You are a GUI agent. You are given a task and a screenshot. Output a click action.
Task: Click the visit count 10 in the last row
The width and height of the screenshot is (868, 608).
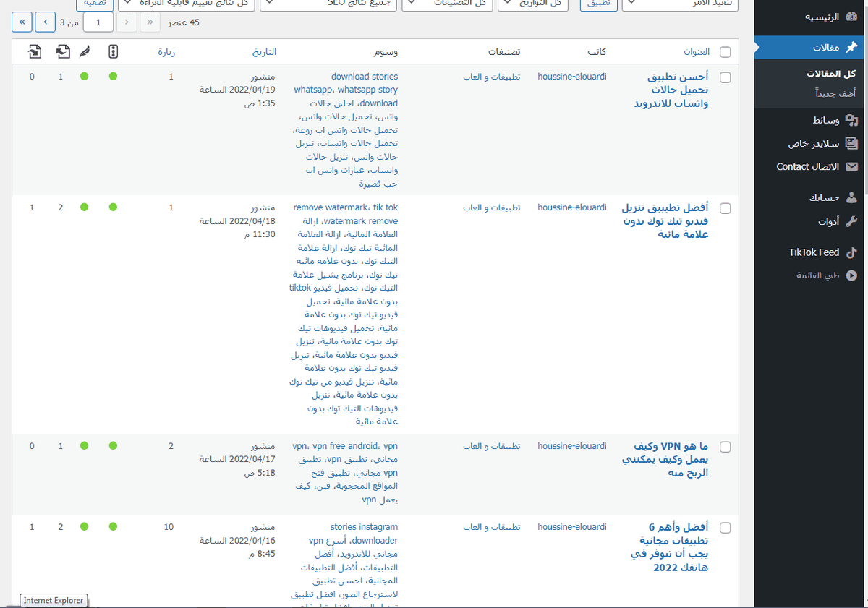169,527
